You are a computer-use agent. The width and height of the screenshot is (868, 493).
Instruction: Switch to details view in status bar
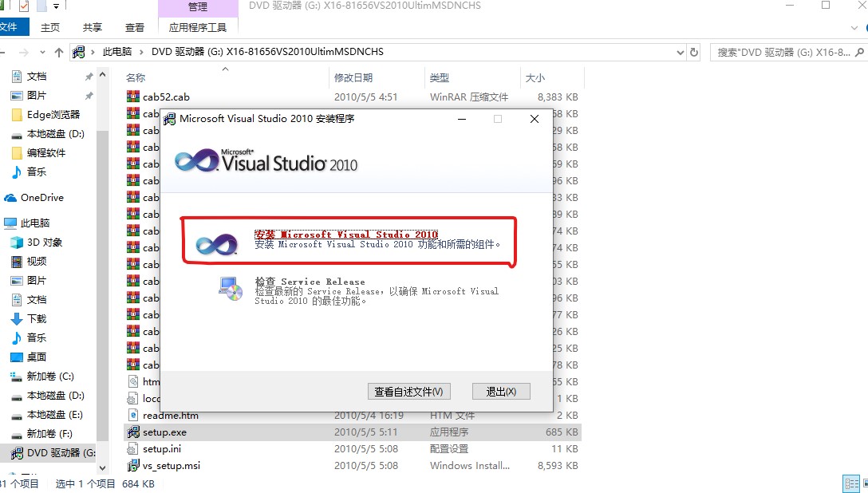pos(850,483)
